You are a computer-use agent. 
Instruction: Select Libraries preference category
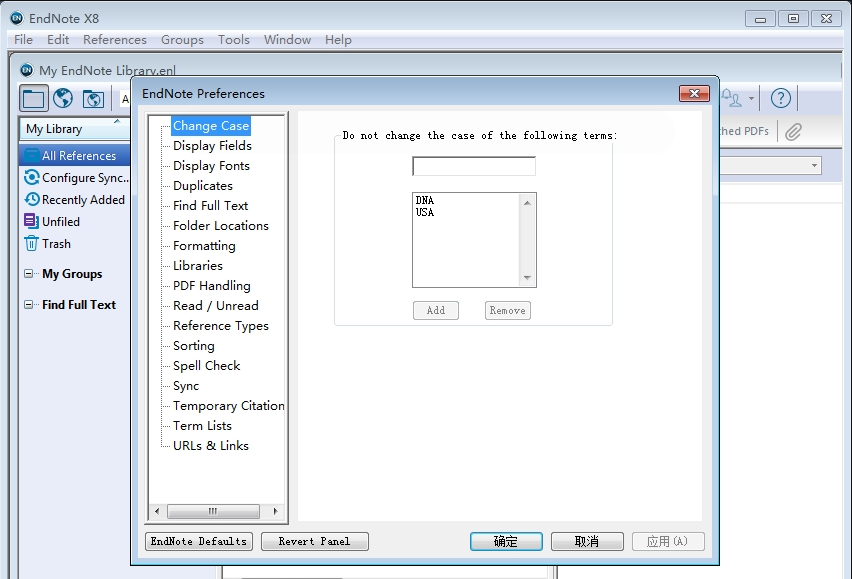[198, 266]
